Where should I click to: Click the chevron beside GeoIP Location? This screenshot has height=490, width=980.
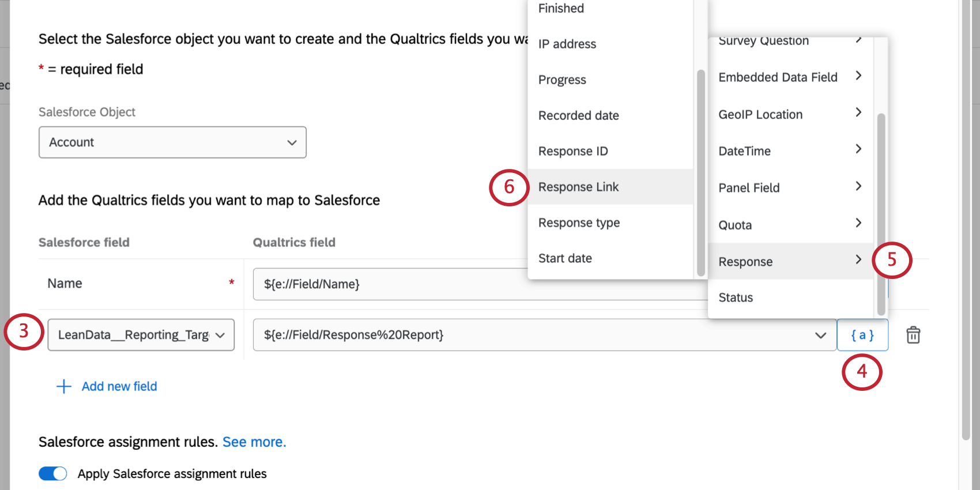coord(858,112)
